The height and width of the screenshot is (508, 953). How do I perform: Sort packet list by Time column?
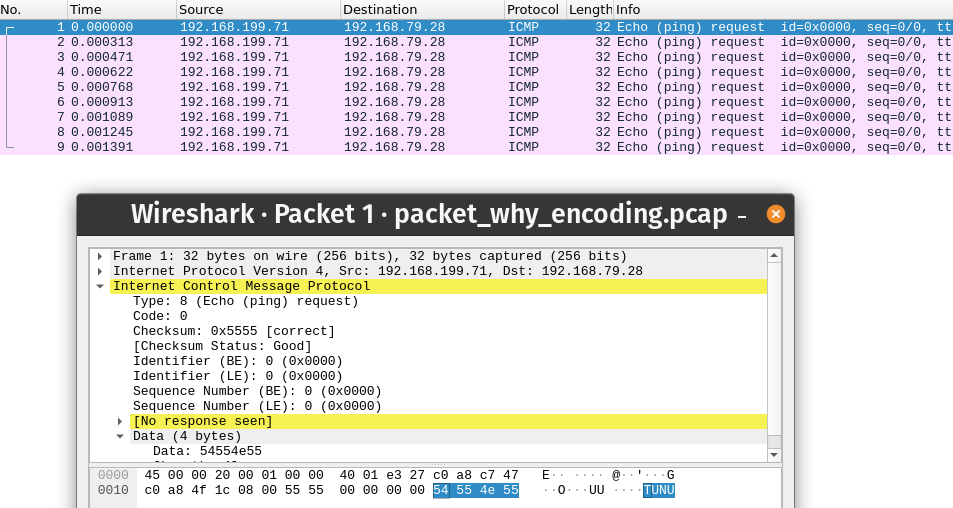coord(122,10)
